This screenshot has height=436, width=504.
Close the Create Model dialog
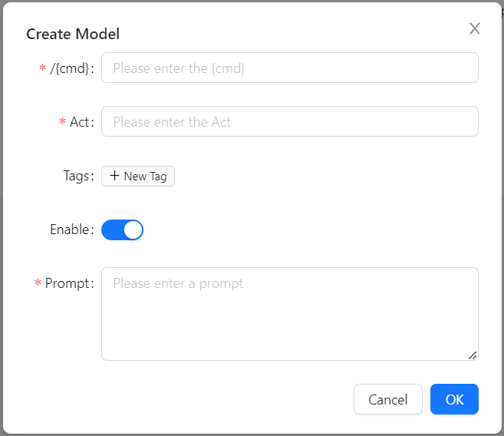coord(474,28)
